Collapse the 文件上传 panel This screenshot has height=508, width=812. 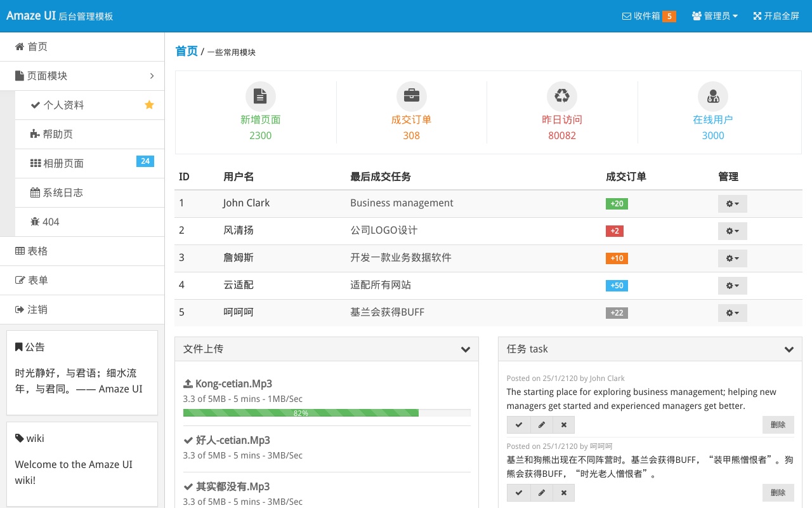(x=466, y=349)
